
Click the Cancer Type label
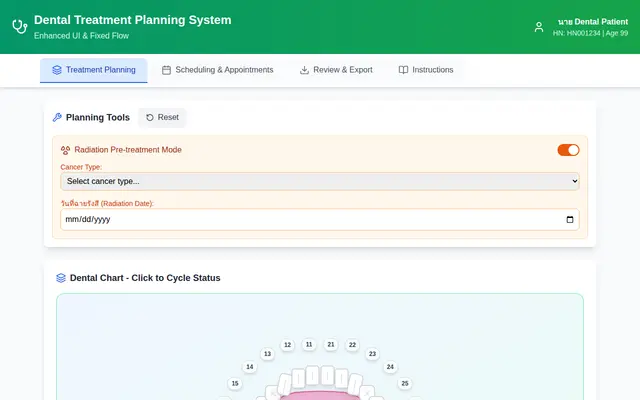(x=81, y=167)
